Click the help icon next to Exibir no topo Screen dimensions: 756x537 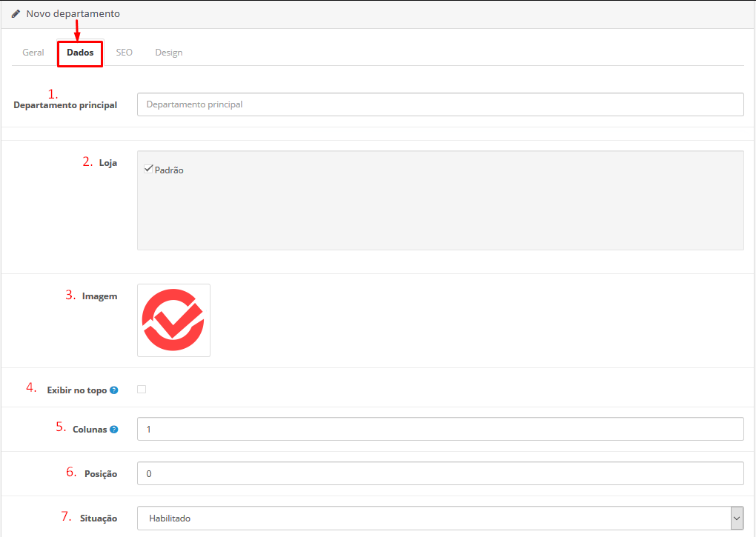[x=114, y=390]
